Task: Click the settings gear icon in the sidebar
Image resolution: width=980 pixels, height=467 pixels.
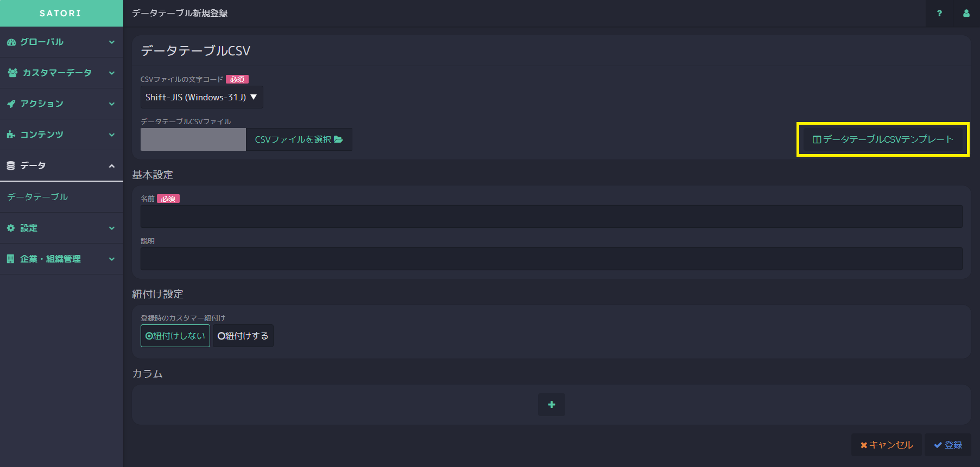Action: tap(11, 228)
